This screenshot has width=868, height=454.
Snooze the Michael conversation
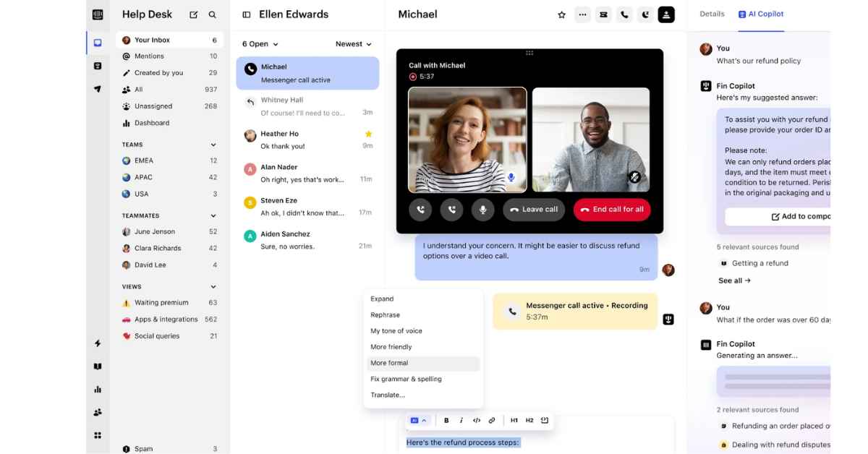click(x=645, y=14)
